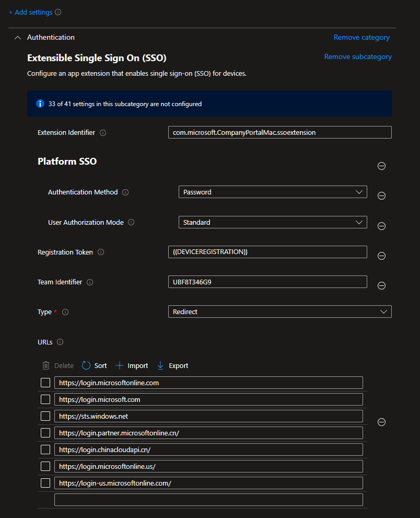
Task: Open the User Authorization Mode dropdown
Action: [x=272, y=223]
